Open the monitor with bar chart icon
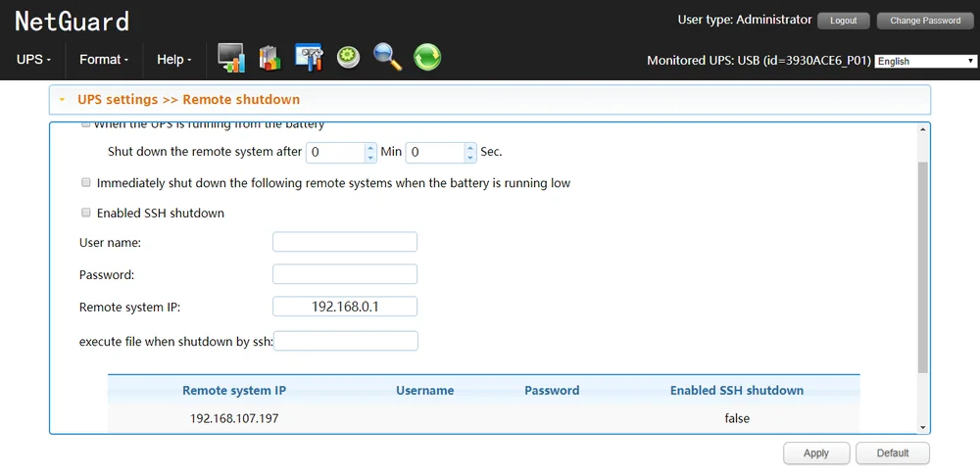The height and width of the screenshot is (475, 980). [231, 58]
